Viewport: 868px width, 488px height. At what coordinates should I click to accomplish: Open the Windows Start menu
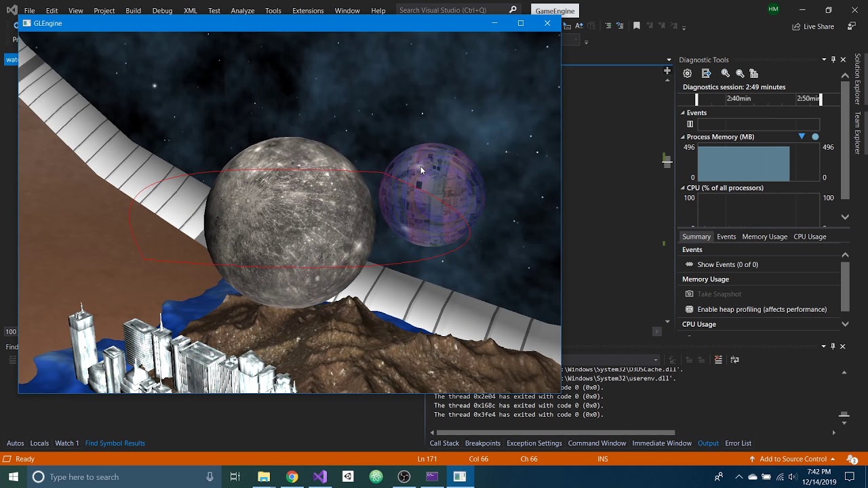[x=14, y=476]
